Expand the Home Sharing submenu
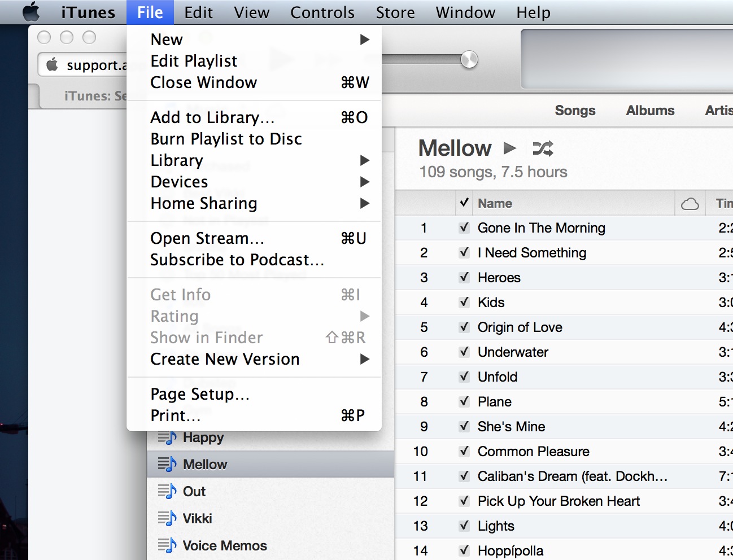This screenshot has height=560, width=733. tap(254, 203)
